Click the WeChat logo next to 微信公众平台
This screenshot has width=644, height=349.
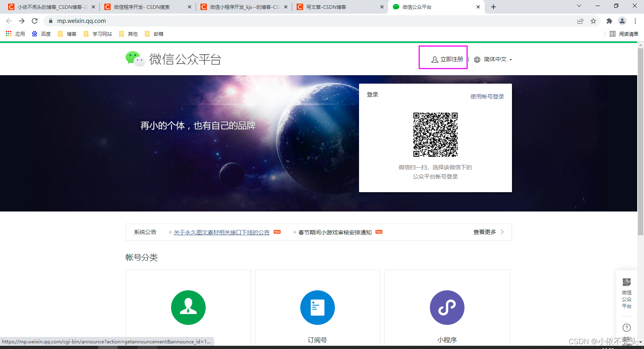point(135,59)
